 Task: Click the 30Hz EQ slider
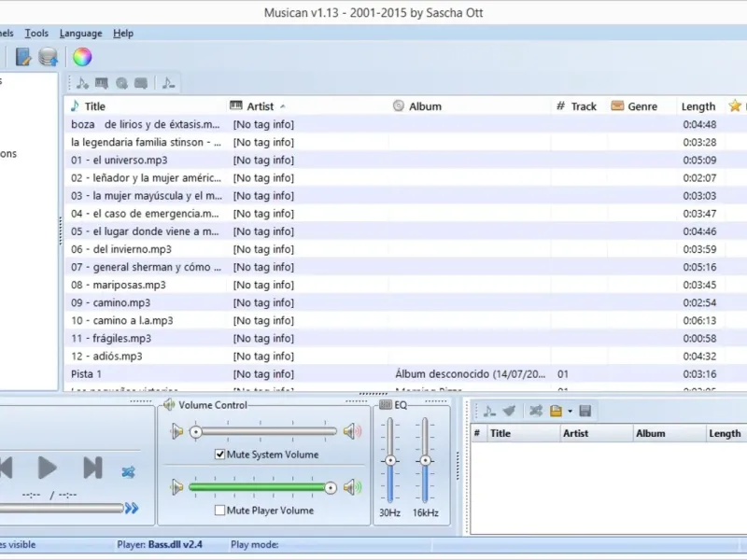pyautogui.click(x=390, y=461)
